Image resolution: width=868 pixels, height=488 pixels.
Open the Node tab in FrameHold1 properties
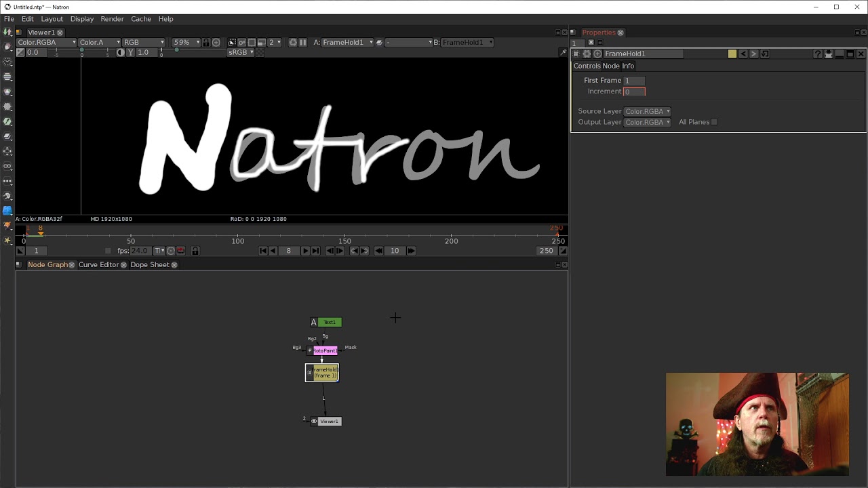611,66
